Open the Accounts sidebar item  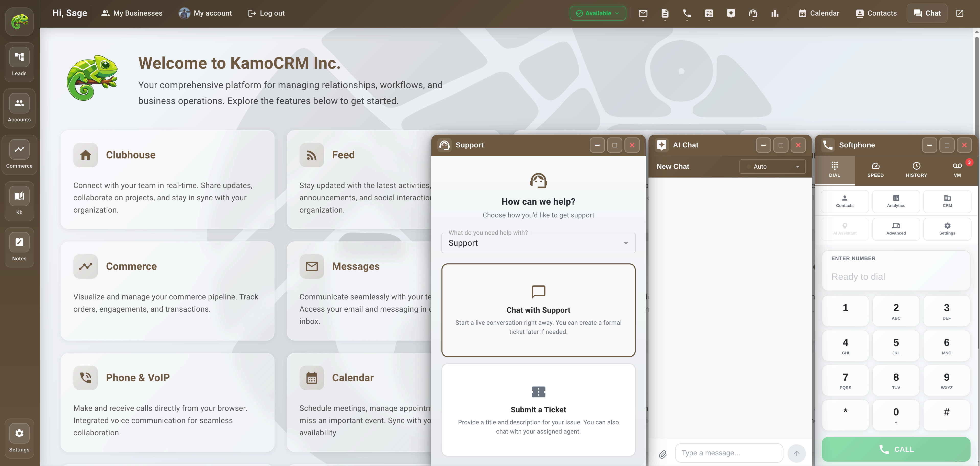[19, 108]
